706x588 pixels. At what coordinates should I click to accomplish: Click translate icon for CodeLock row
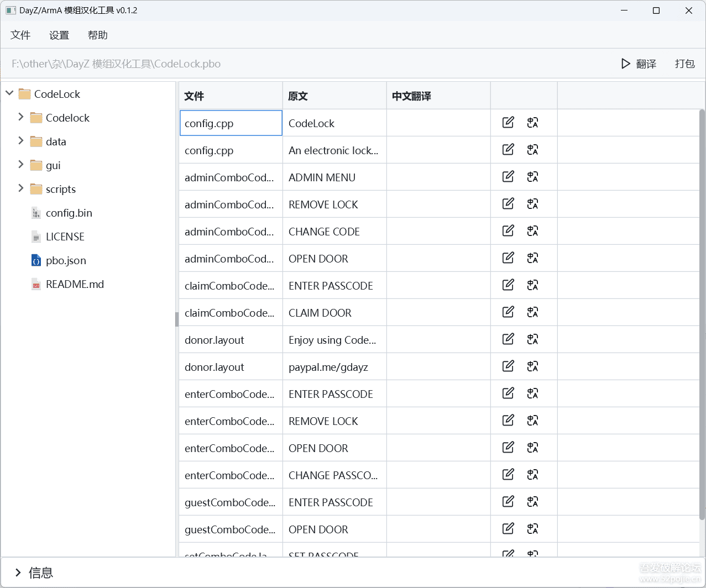coord(532,123)
